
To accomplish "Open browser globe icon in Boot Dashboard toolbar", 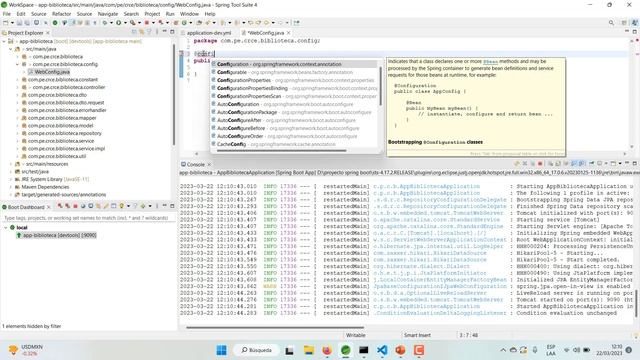I will (83, 206).
